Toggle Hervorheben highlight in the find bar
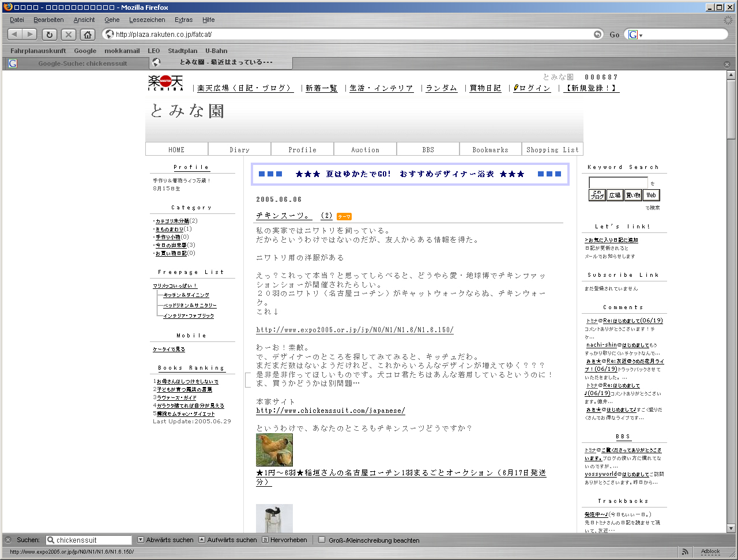Screen dimensions: 738x560 click(284, 540)
